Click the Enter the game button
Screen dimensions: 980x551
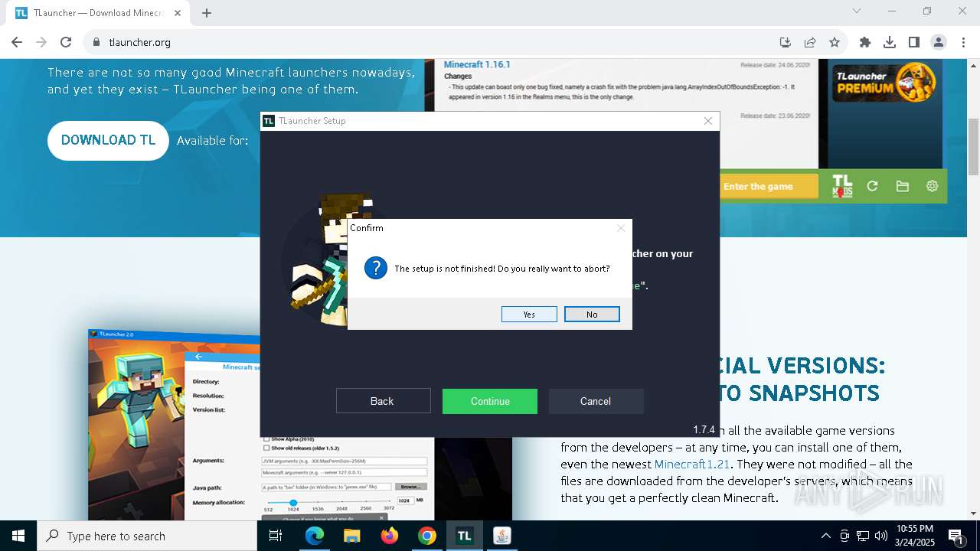(x=767, y=186)
